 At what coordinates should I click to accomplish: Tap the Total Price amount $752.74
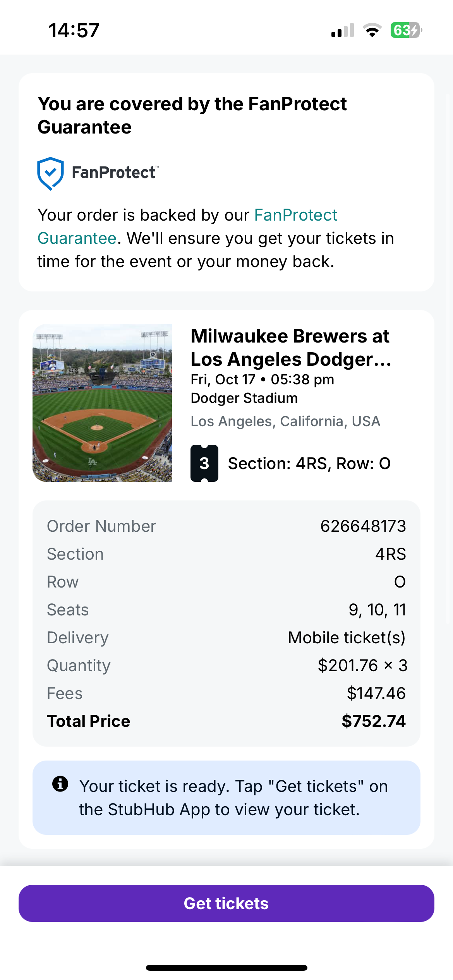[x=373, y=721]
